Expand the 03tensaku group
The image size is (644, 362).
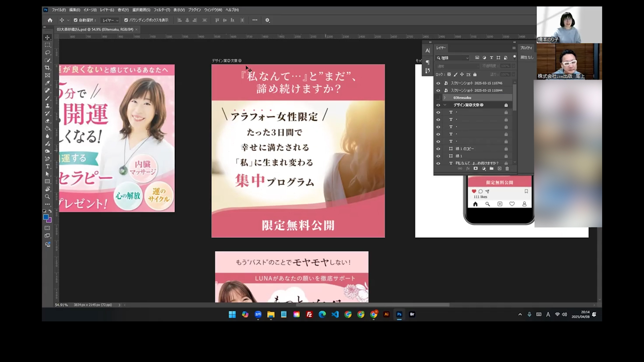[445, 98]
